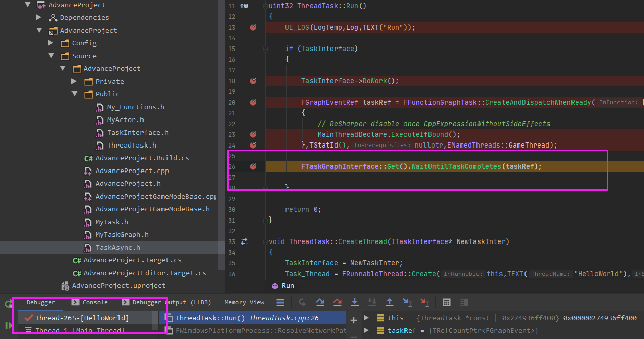Collapse the Public folder
Viewport: 644px width, 339px height.
[75, 94]
